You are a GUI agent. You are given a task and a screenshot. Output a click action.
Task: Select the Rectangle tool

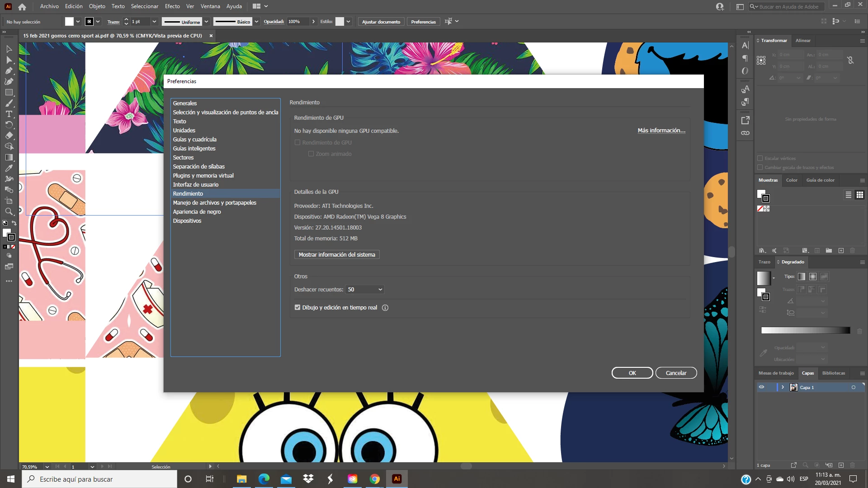[x=9, y=92]
